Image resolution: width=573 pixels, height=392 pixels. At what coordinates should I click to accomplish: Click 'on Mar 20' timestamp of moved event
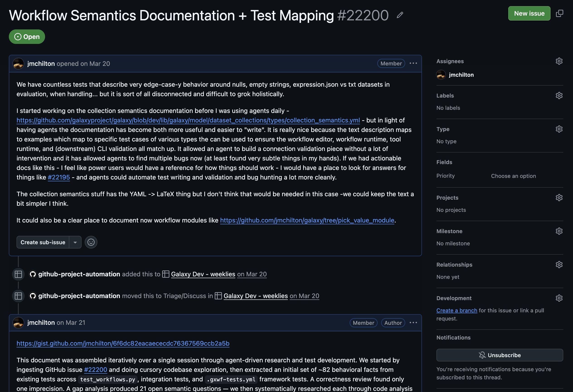[x=304, y=296]
